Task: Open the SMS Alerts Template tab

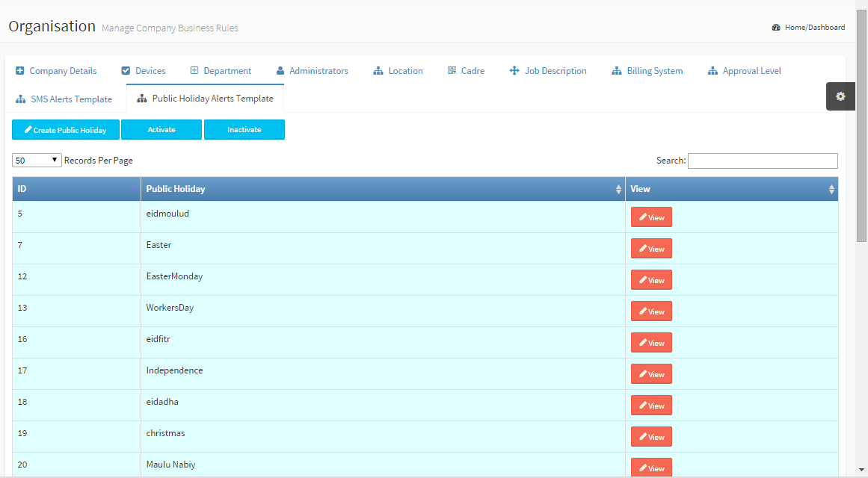Action: tap(64, 99)
